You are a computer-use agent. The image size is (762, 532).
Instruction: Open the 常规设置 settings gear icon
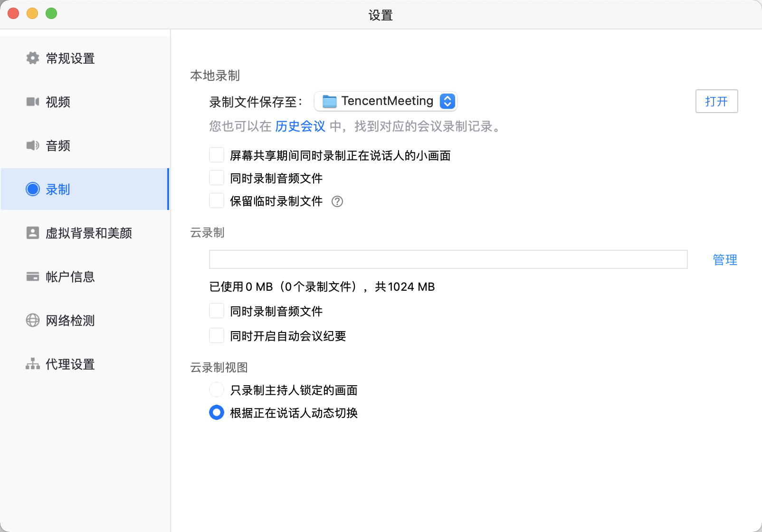tap(32, 58)
